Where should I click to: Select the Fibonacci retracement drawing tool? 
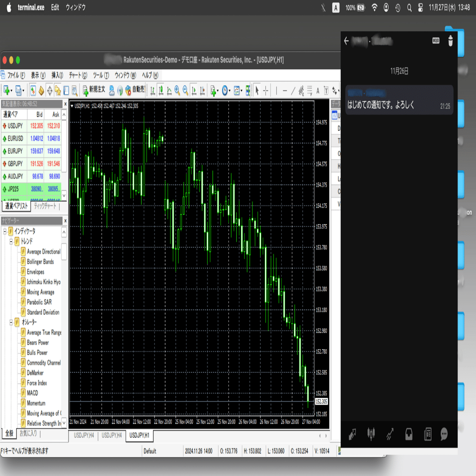309,90
